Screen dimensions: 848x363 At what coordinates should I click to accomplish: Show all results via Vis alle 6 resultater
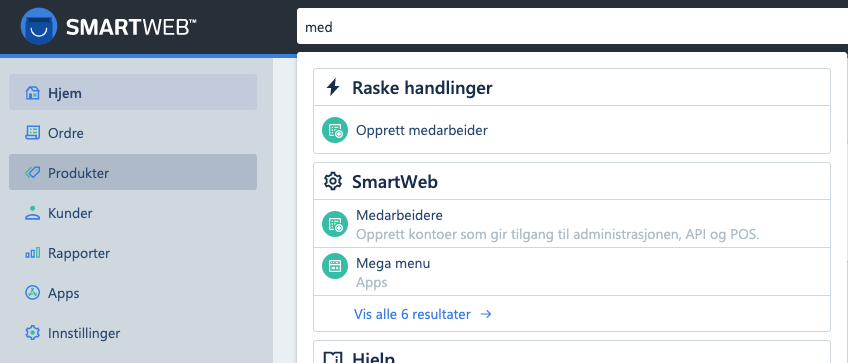pos(412,314)
